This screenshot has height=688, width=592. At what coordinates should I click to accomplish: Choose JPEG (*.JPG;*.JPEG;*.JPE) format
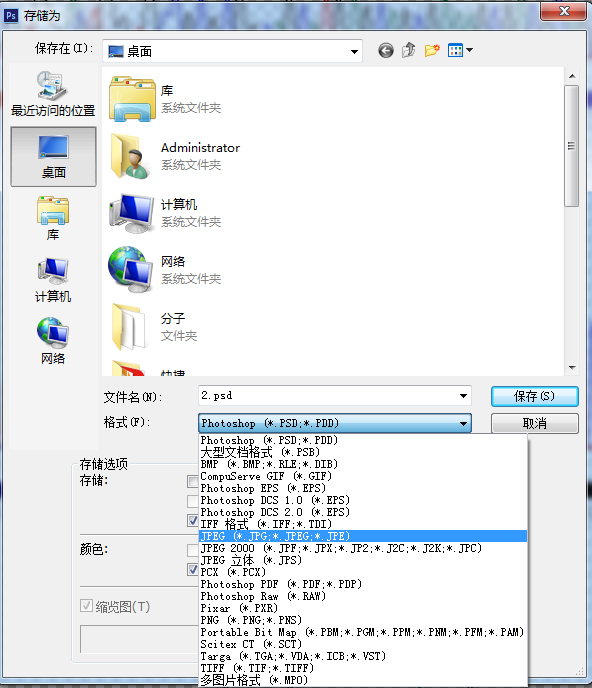pos(363,536)
